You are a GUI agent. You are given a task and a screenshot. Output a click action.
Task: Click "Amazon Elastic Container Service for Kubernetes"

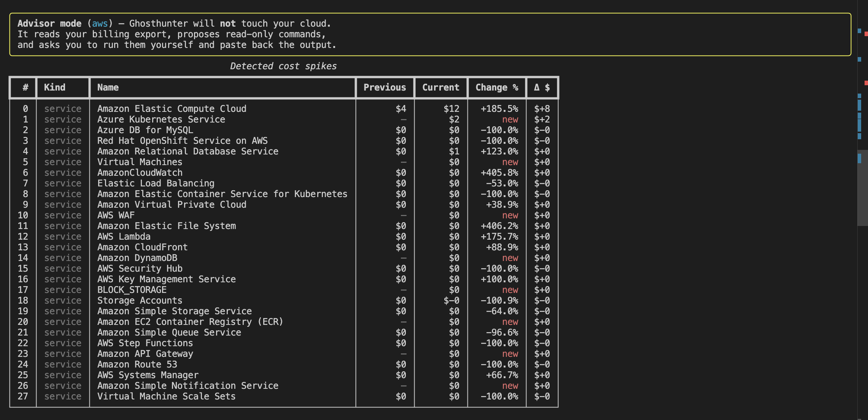tap(223, 194)
